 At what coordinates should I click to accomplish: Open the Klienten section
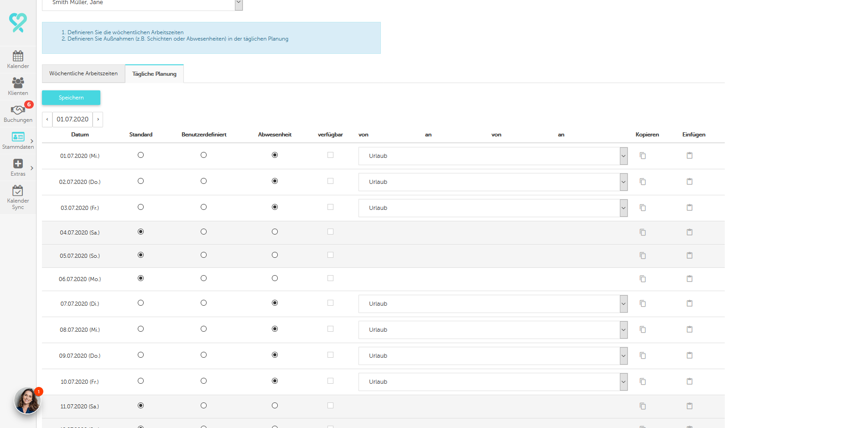click(18, 86)
